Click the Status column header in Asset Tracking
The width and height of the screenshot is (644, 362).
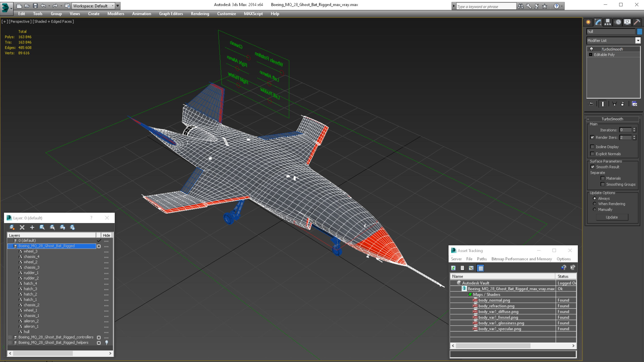pyautogui.click(x=566, y=276)
